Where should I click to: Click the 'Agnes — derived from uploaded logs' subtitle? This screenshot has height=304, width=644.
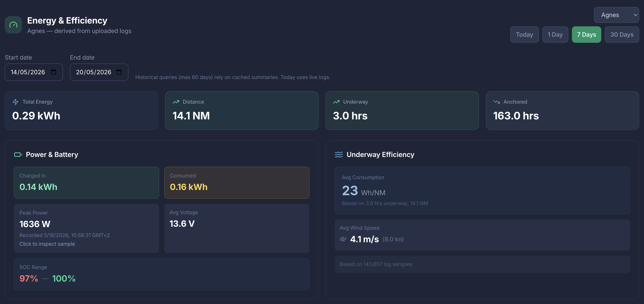tap(79, 31)
